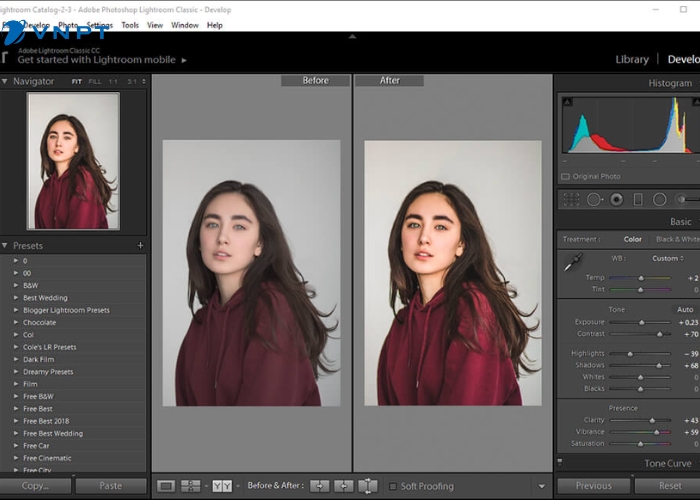
Task: Toggle the Y|Y Before/After view button
Action: tap(222, 486)
